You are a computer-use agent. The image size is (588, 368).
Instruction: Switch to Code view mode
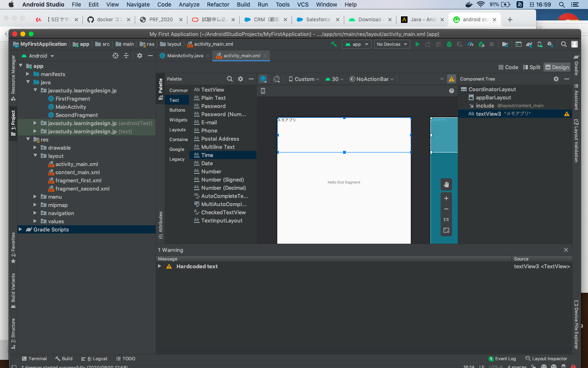pos(508,67)
